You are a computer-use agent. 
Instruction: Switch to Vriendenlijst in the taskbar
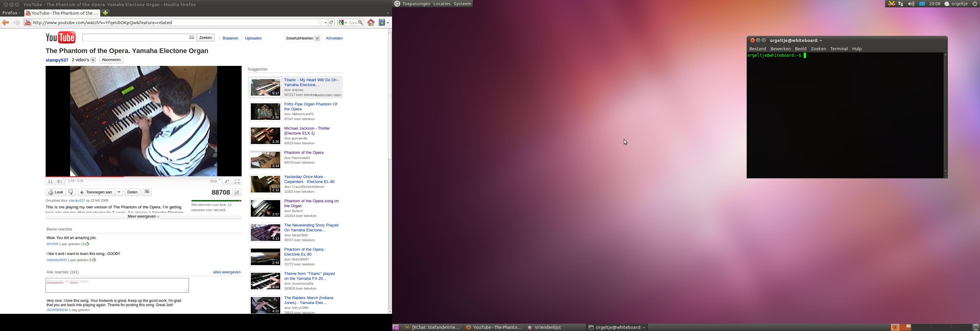point(556,327)
